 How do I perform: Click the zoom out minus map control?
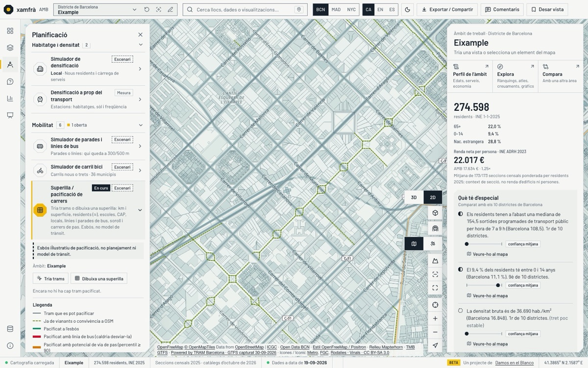435,332
